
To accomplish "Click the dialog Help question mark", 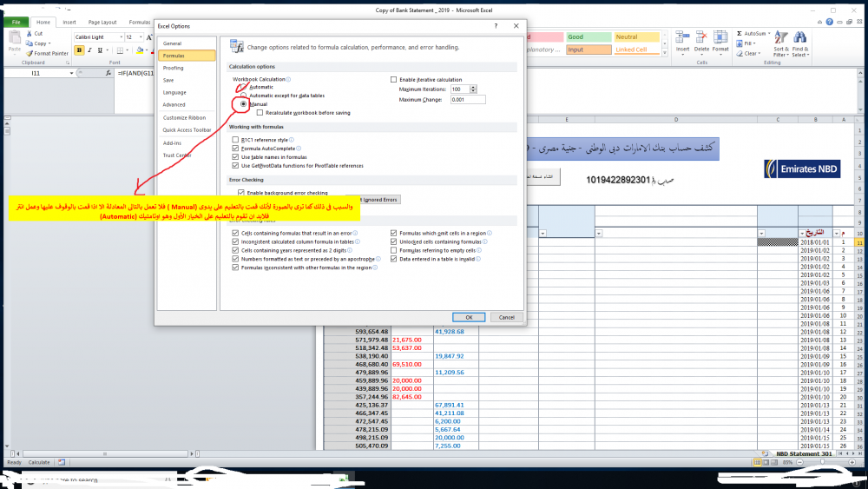I will pyautogui.click(x=496, y=26).
